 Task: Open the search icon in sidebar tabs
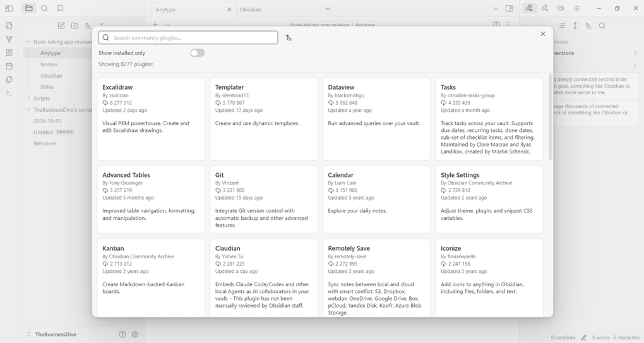click(x=44, y=8)
